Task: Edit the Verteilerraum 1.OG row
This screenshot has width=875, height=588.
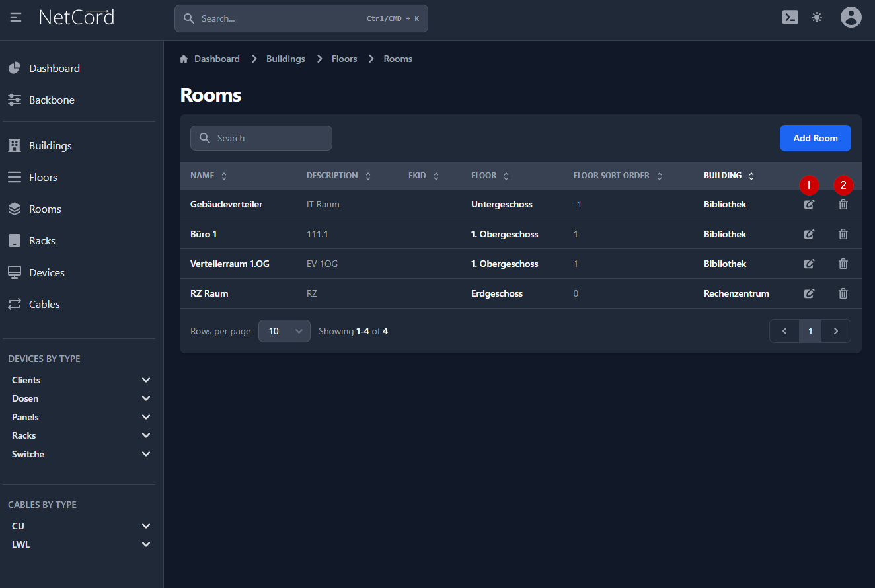Action: pos(809,264)
